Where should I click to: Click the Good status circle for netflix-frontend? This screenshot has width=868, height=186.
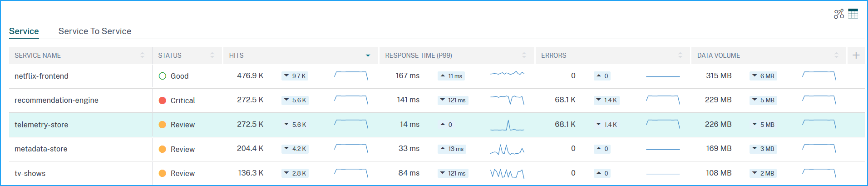(x=163, y=76)
